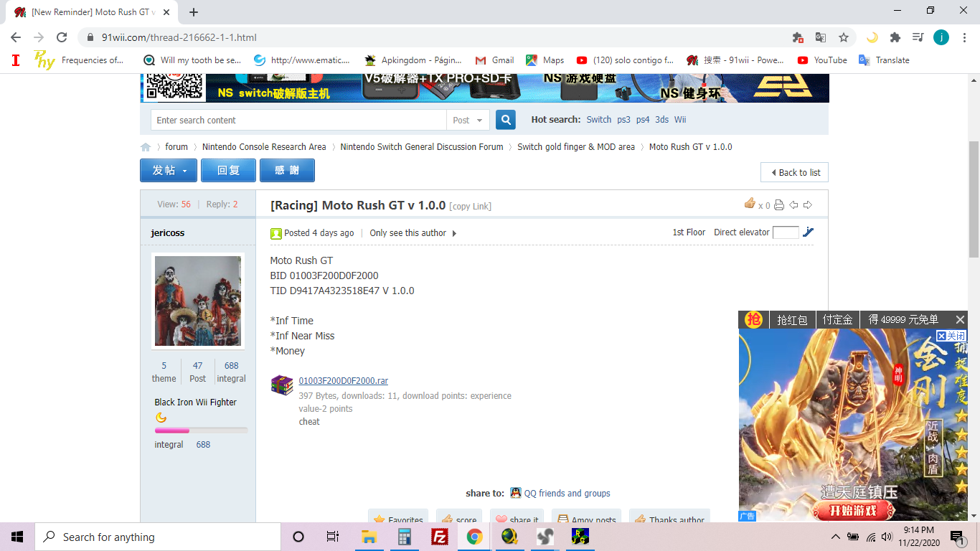Open Switch gold finger & MOD area breadcrumb

pos(576,147)
